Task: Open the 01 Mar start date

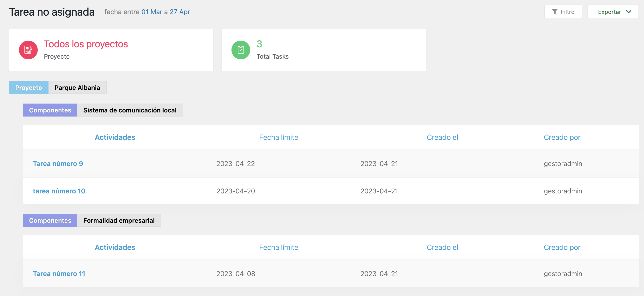Action: click(152, 12)
